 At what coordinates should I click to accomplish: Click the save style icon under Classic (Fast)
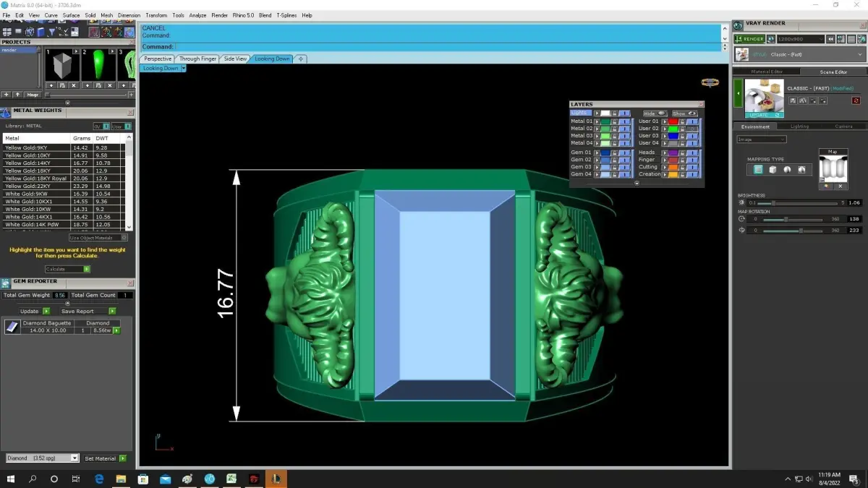(x=793, y=100)
